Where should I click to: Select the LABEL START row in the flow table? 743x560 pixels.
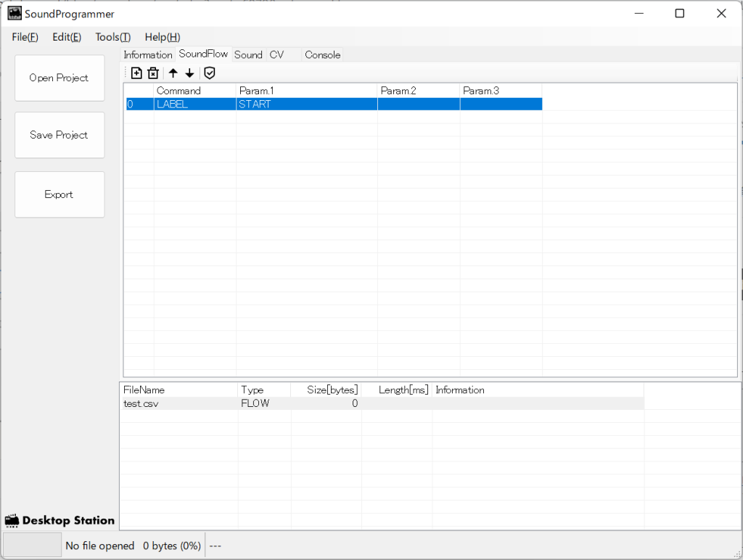(334, 104)
